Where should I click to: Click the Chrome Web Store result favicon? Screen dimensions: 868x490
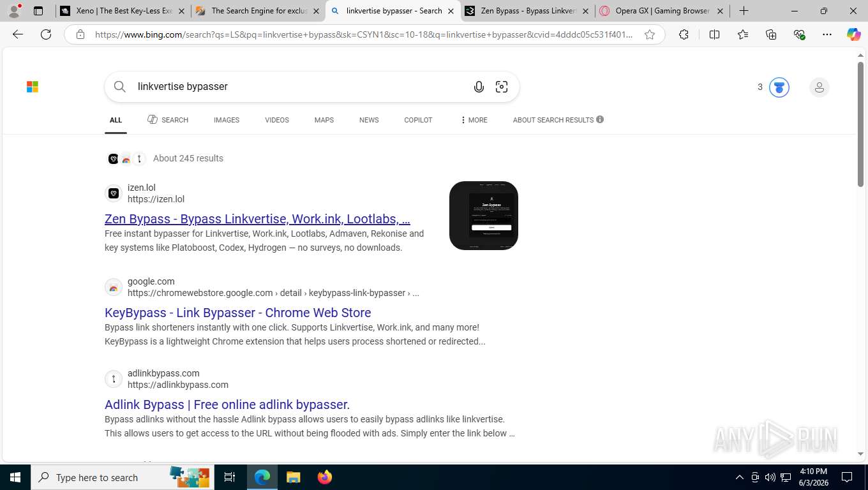pyautogui.click(x=114, y=287)
